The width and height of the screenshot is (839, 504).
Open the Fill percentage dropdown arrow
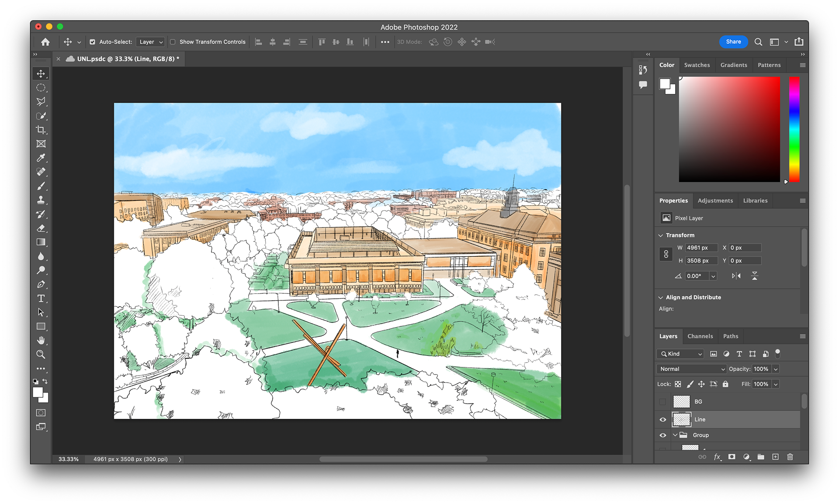coord(776,384)
